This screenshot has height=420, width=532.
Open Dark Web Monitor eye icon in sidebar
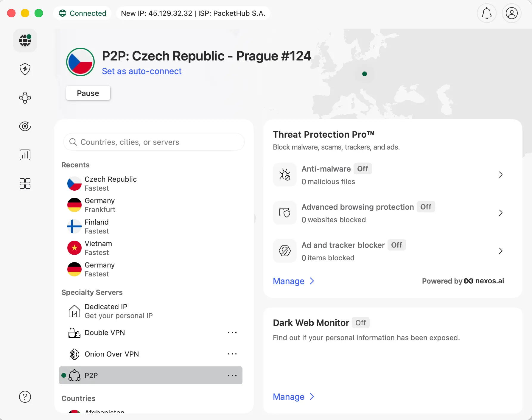point(25,126)
